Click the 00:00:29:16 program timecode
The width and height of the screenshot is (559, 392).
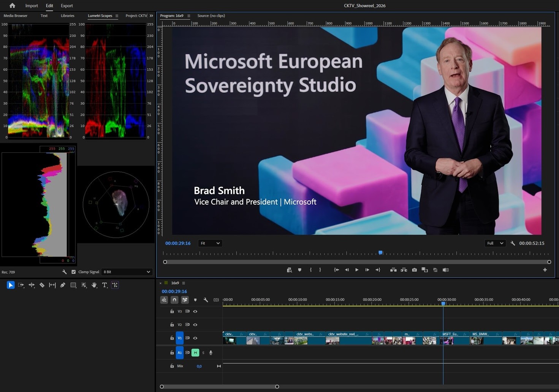pyautogui.click(x=178, y=243)
